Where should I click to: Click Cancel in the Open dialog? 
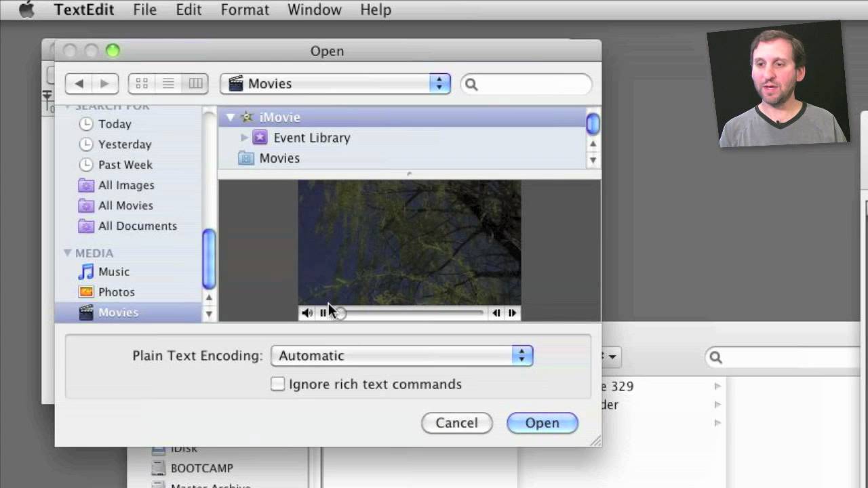click(456, 423)
